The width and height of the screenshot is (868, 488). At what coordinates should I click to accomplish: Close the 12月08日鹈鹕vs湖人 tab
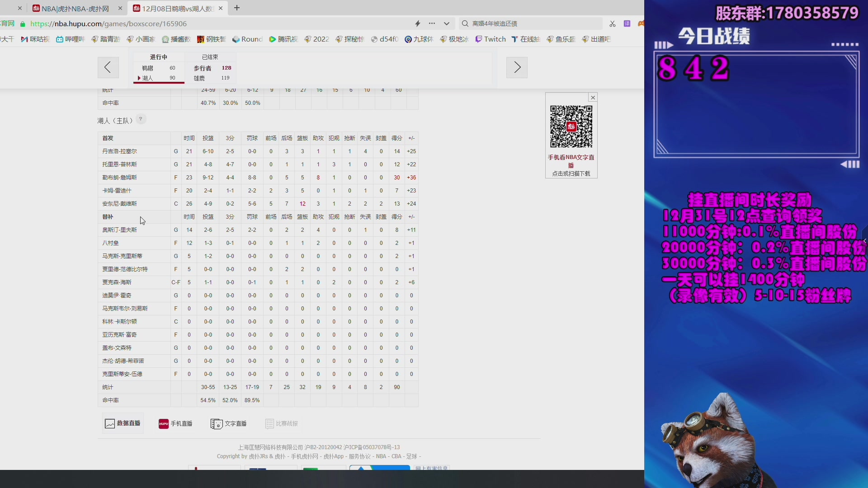(221, 8)
